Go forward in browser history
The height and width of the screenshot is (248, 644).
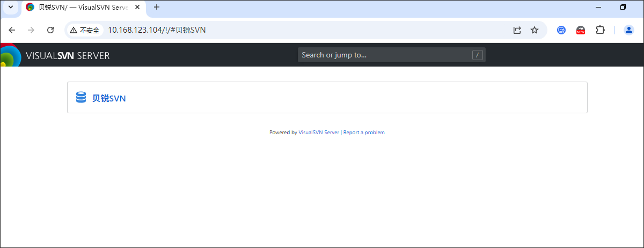pyautogui.click(x=31, y=30)
